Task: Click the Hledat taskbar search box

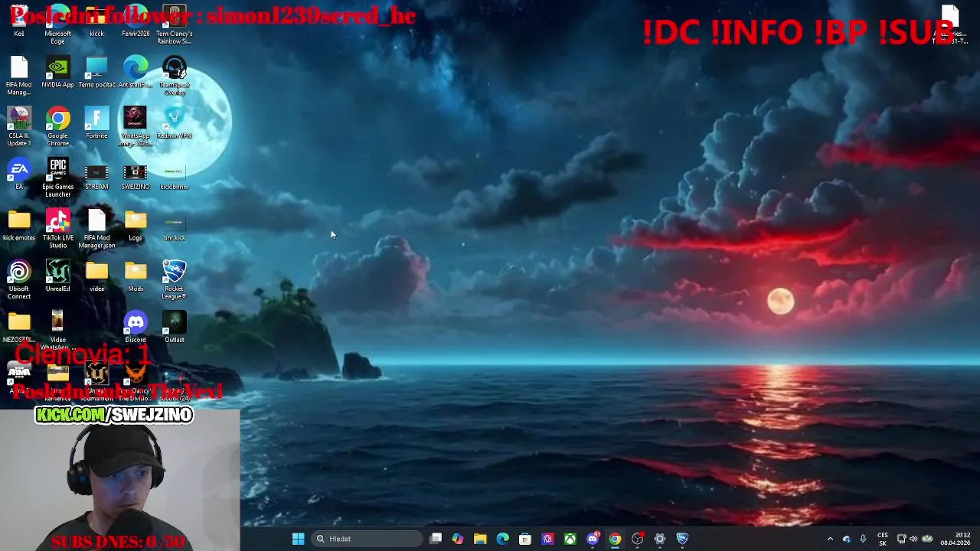Action: pos(368,539)
